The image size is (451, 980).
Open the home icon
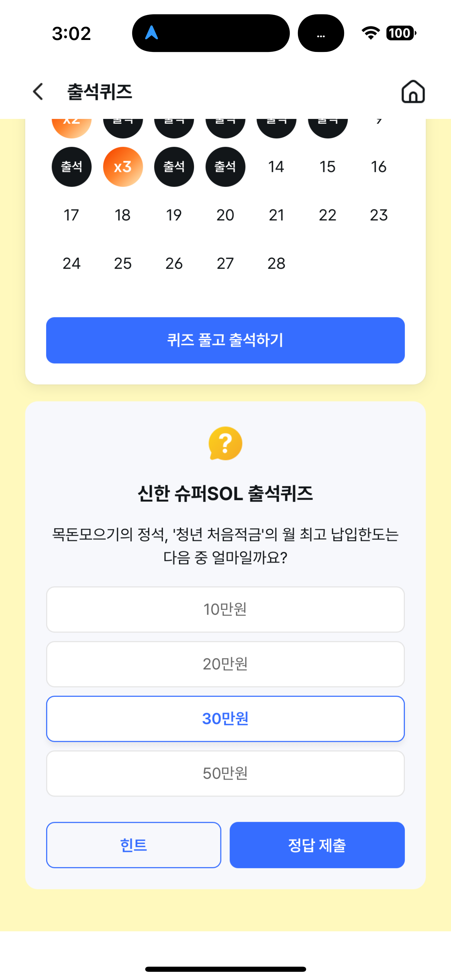pyautogui.click(x=413, y=92)
